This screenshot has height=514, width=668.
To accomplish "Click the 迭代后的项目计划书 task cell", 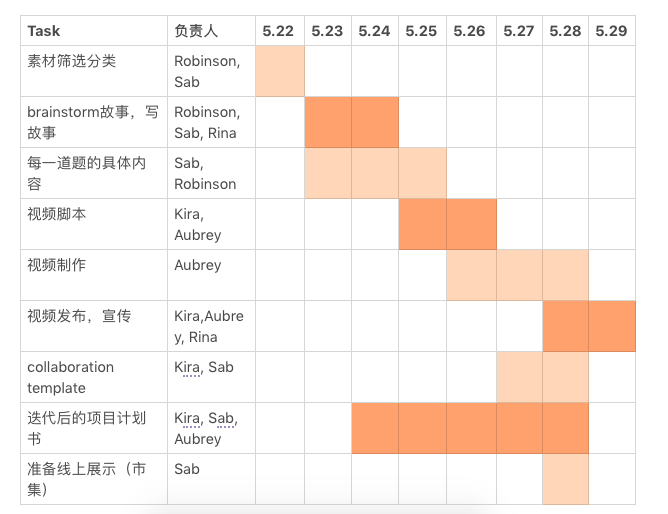I will pos(94,428).
